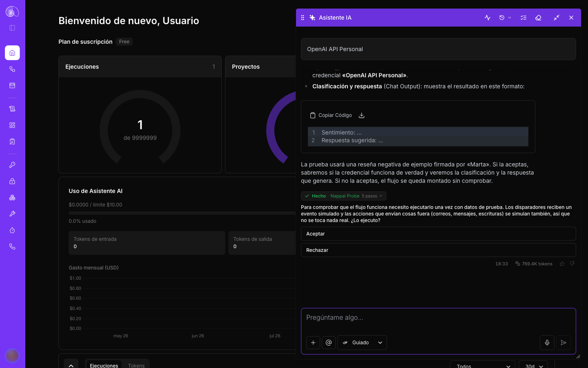The height and width of the screenshot is (368, 588).
Task: Open the components grid icon in sidebar
Action: tap(12, 125)
